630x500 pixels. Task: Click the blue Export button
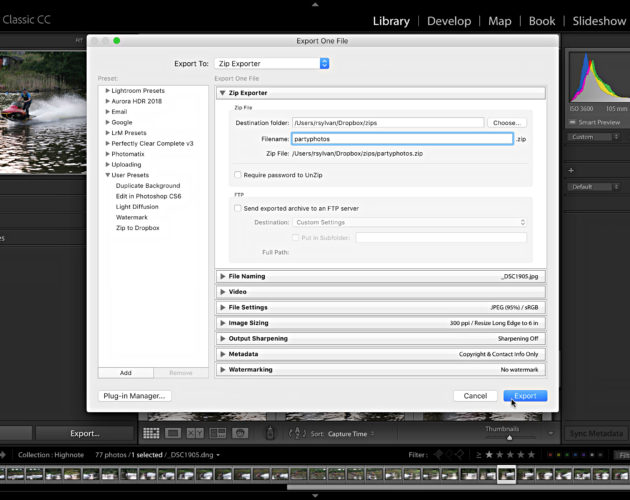coord(525,396)
